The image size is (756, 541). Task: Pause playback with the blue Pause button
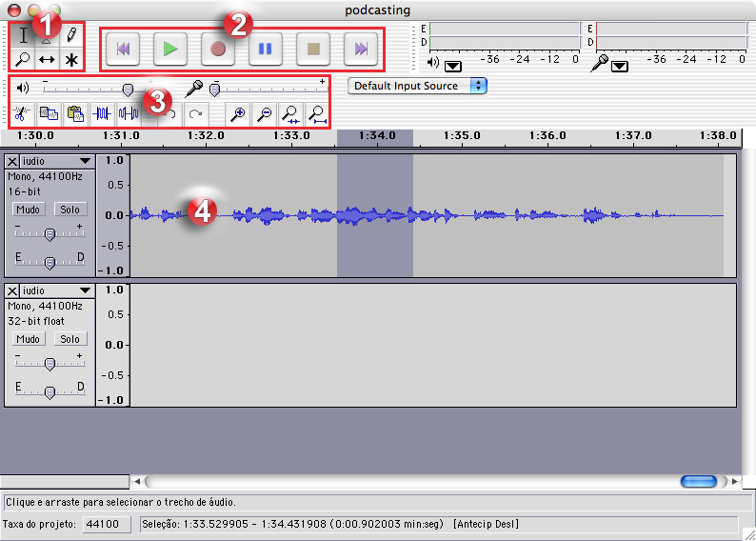tap(266, 49)
